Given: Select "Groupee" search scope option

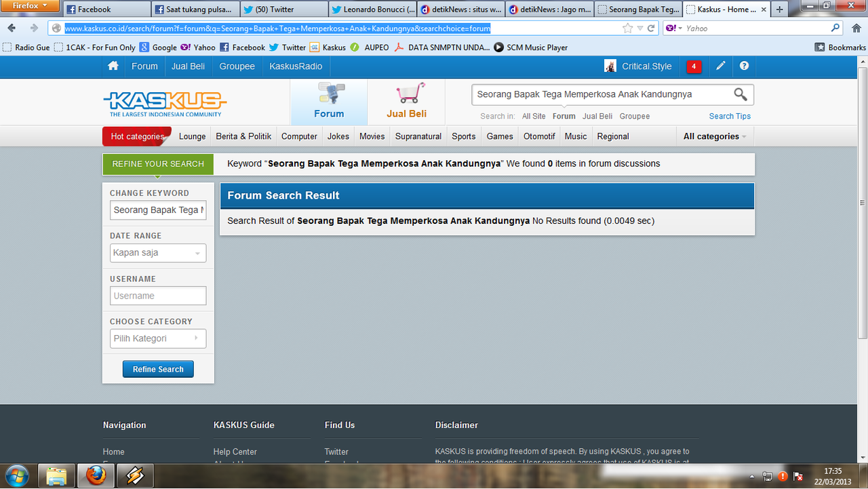Looking at the screenshot, I should [635, 116].
